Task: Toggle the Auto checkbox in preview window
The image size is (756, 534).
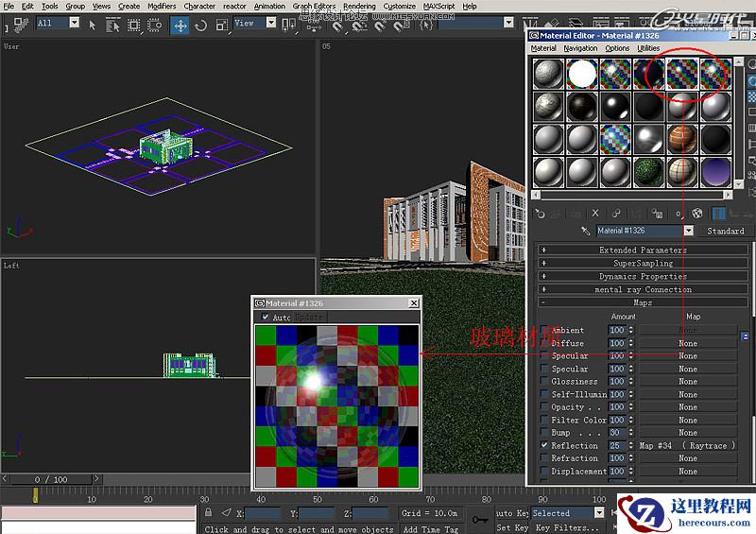Action: point(265,318)
